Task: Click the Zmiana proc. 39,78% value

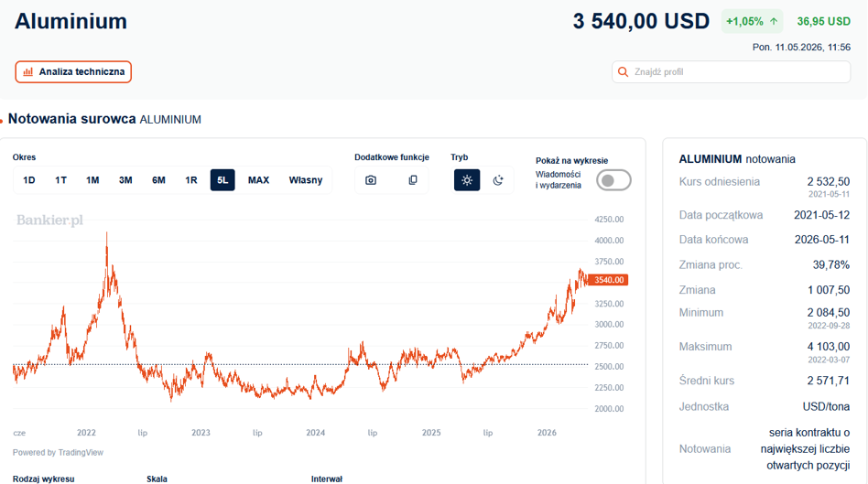Action: point(830,265)
